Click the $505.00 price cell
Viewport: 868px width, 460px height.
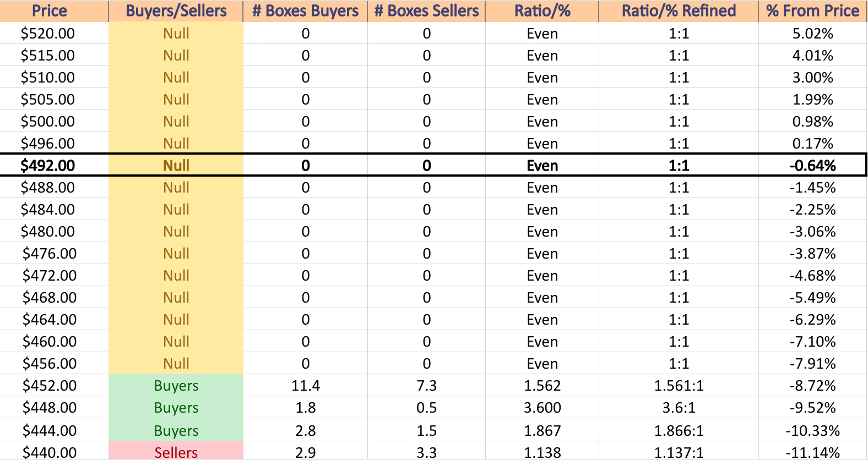(x=54, y=100)
